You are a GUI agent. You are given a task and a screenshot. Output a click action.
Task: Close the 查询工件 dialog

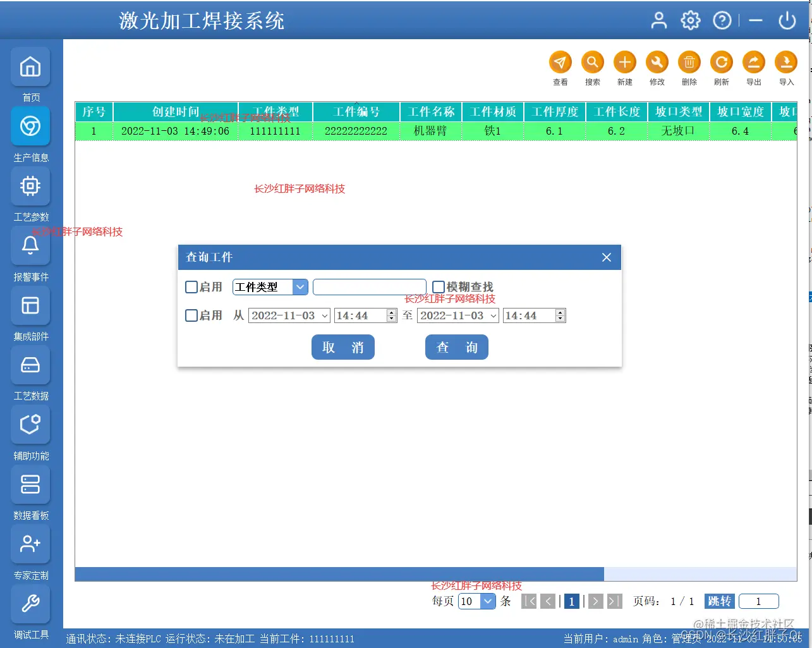(x=607, y=257)
